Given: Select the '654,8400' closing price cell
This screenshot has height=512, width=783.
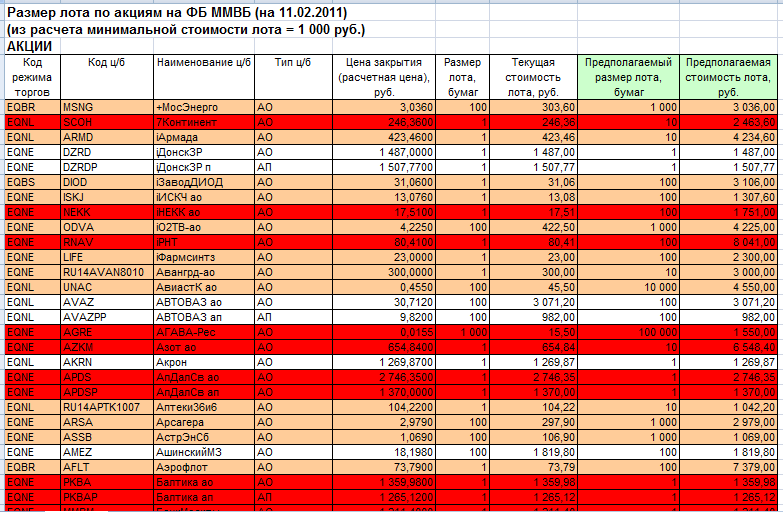Looking at the screenshot, I should pos(384,347).
